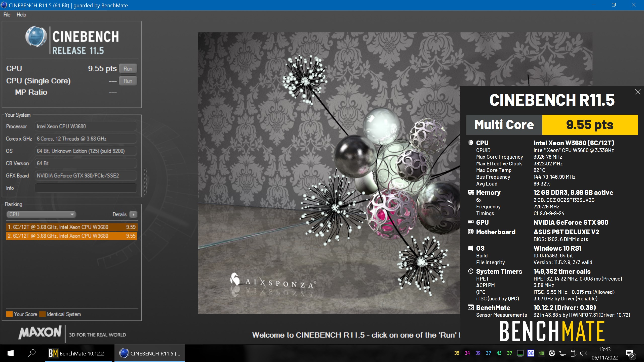Click the OS field showing build 9200
This screenshot has height=362, width=644.
pos(86,151)
